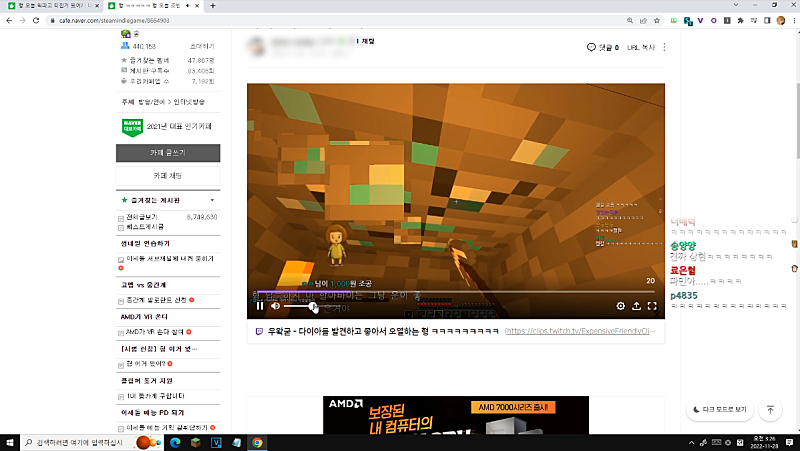Click the Twitch logo icon beside clip title

click(259, 332)
